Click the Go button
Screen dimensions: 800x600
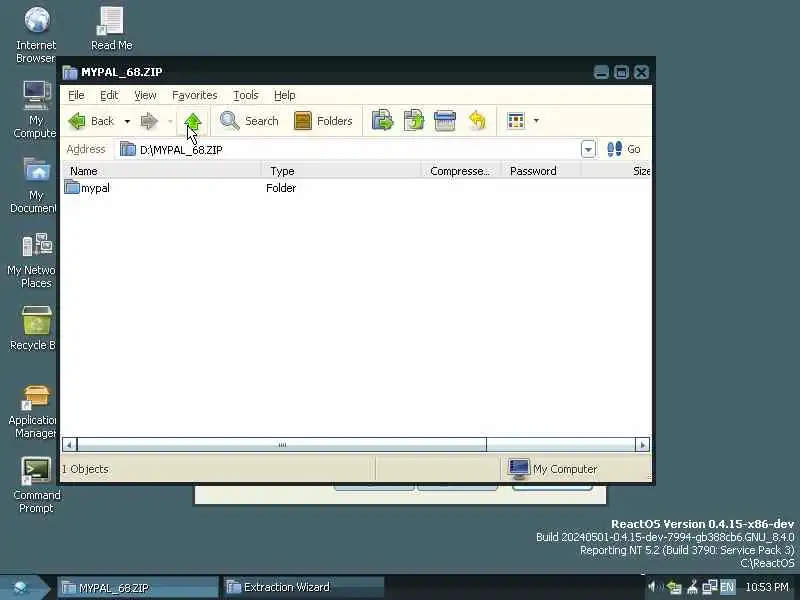coord(623,149)
